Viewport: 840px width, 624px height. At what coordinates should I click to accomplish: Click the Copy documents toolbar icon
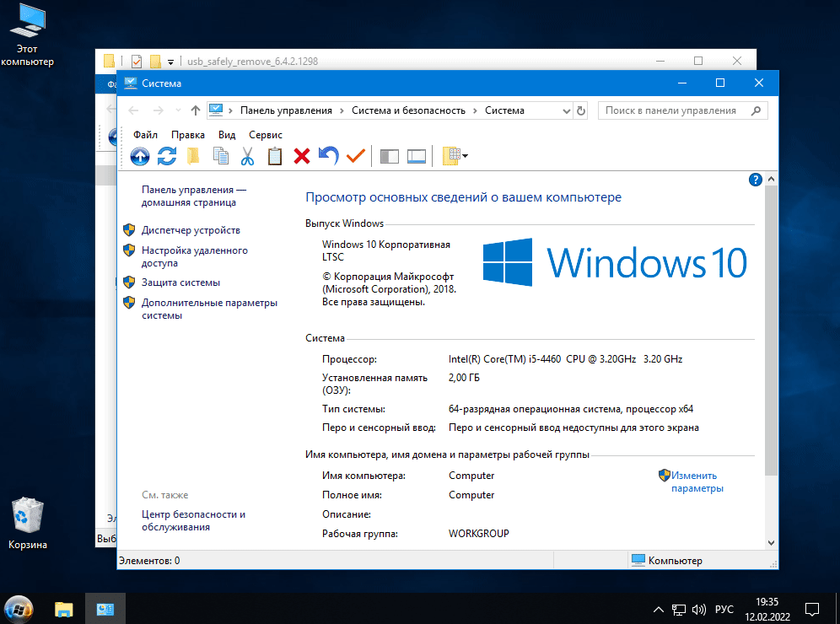pos(221,156)
